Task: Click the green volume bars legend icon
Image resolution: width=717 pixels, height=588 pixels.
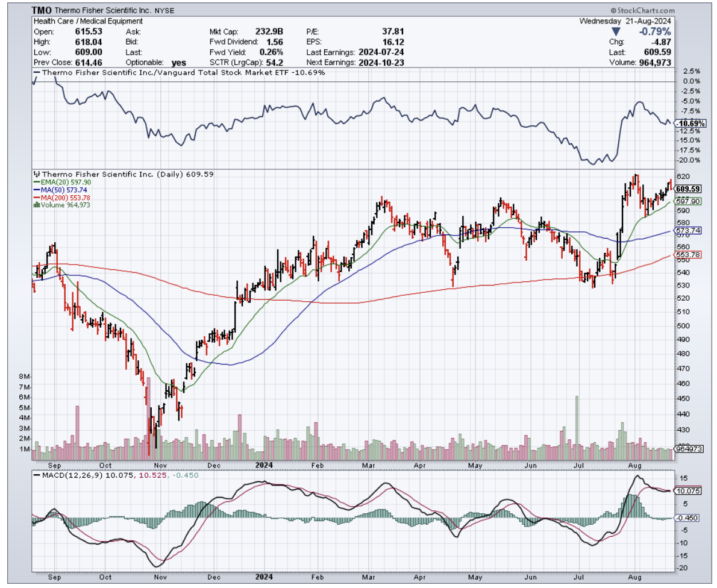Action: coord(36,205)
